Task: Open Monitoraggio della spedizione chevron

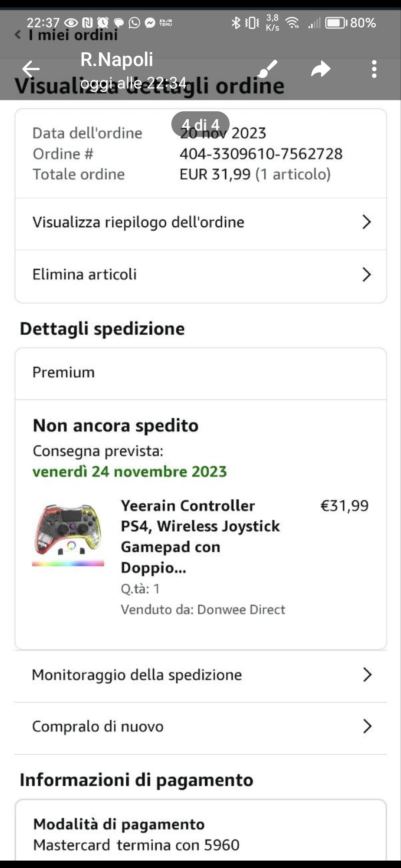Action: point(367,675)
